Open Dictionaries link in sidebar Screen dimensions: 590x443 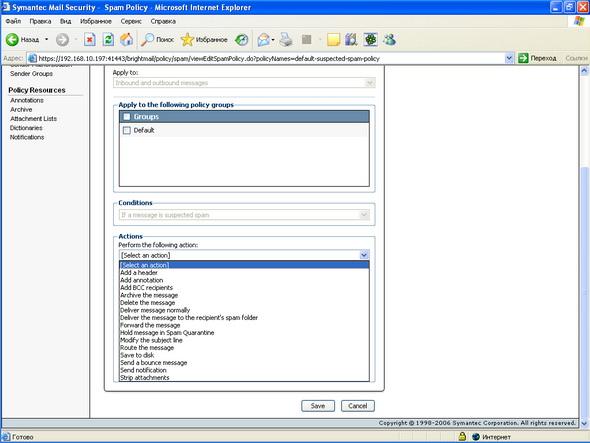26,128
